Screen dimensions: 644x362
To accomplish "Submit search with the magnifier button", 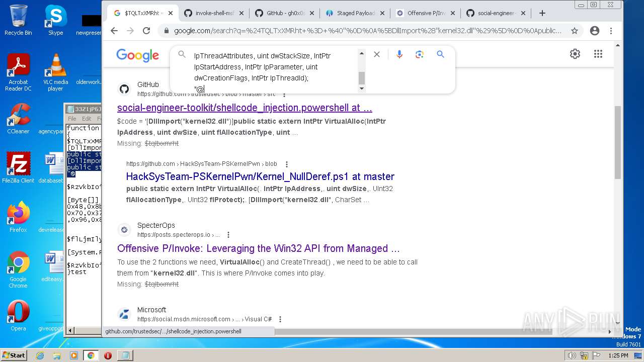I will tap(440, 54).
